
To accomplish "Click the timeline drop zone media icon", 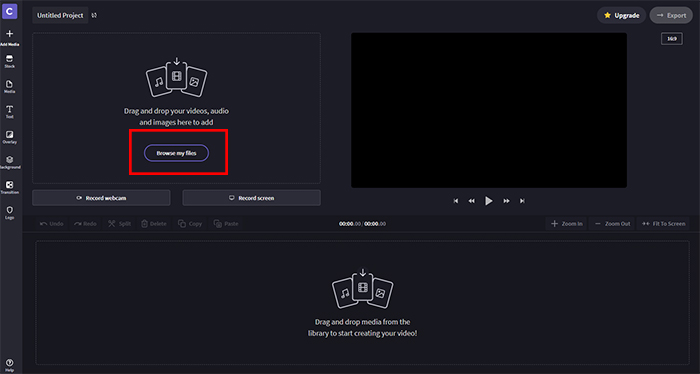I will tap(362, 288).
